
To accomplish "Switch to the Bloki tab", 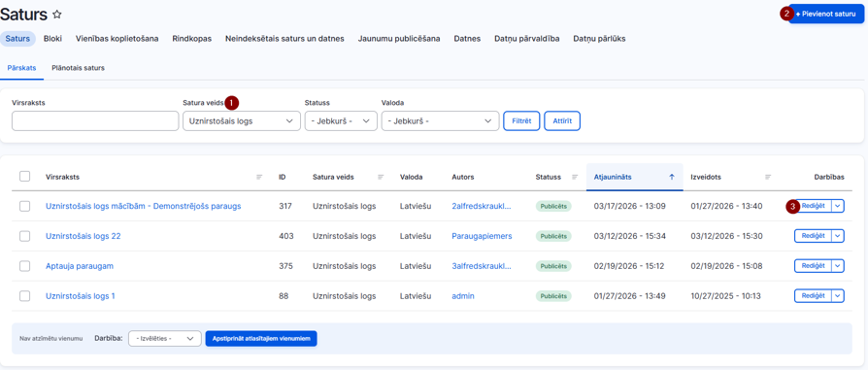I will (x=52, y=39).
